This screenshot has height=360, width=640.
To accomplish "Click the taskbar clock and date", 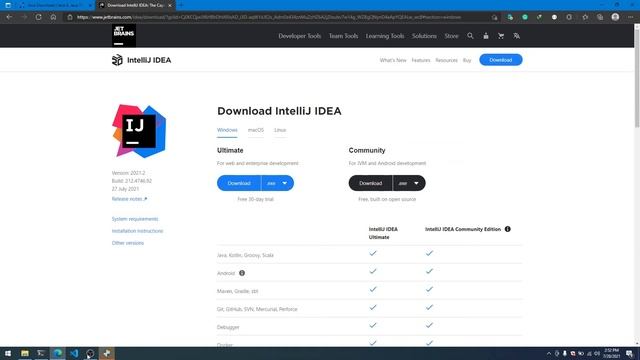I will pos(611,353).
